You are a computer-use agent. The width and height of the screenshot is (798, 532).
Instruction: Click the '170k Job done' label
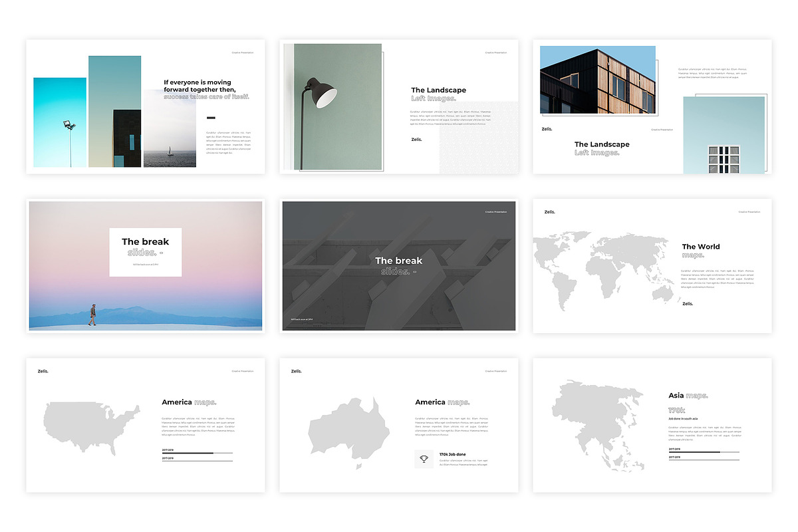(x=452, y=454)
